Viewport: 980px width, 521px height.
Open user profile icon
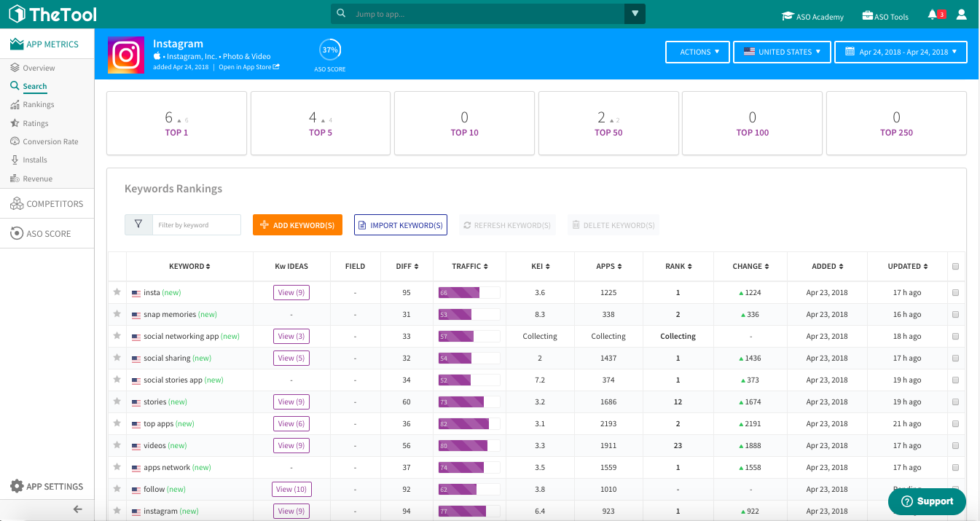[962, 15]
